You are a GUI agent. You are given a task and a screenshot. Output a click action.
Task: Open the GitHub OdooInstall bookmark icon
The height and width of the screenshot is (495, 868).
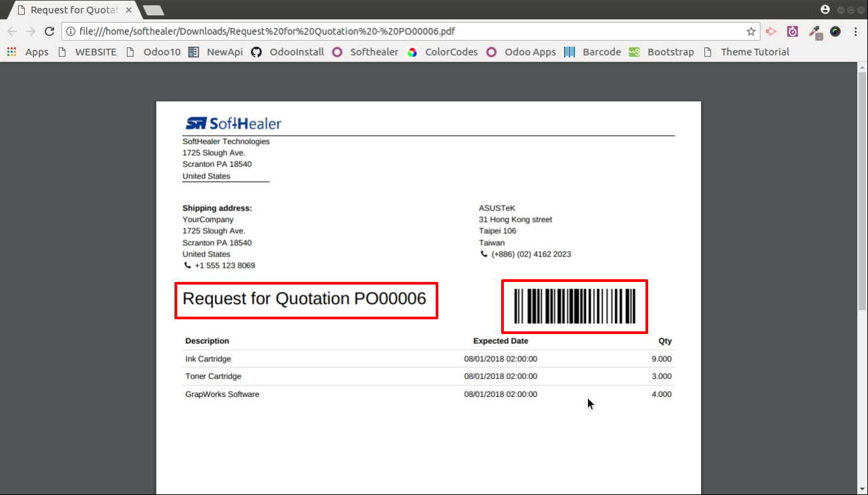257,52
